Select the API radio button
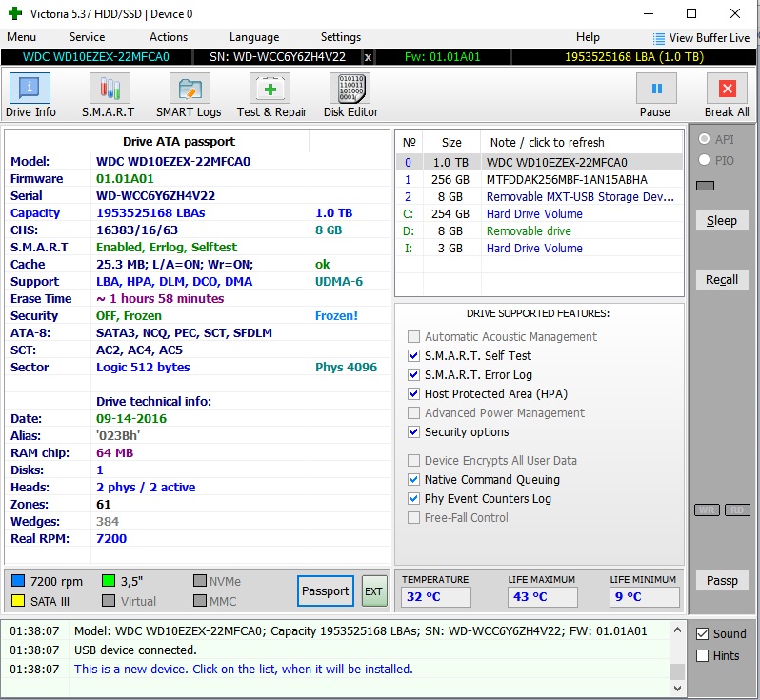This screenshot has width=760, height=700. tap(704, 139)
